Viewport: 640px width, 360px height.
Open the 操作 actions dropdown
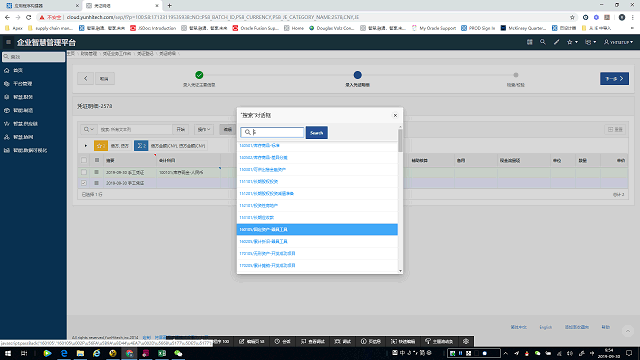click(204, 129)
